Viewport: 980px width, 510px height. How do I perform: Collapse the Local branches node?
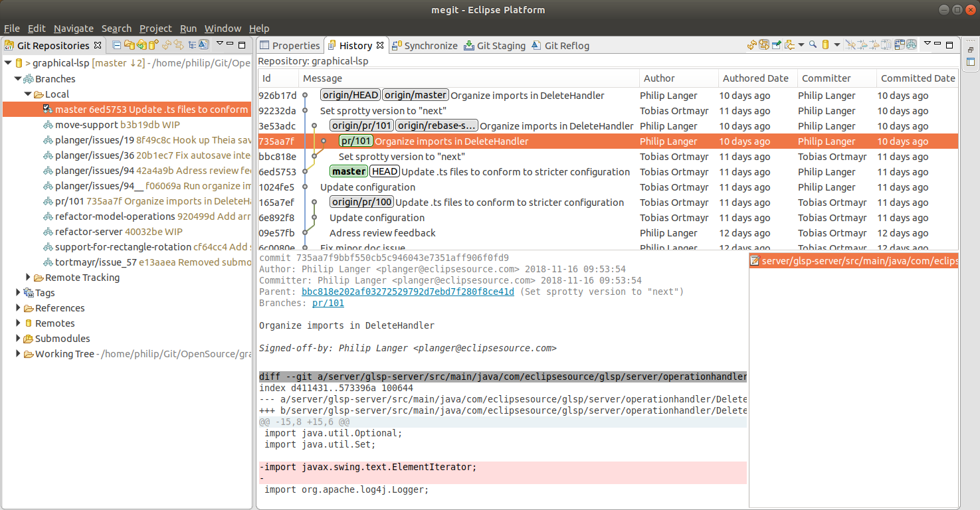pos(29,94)
